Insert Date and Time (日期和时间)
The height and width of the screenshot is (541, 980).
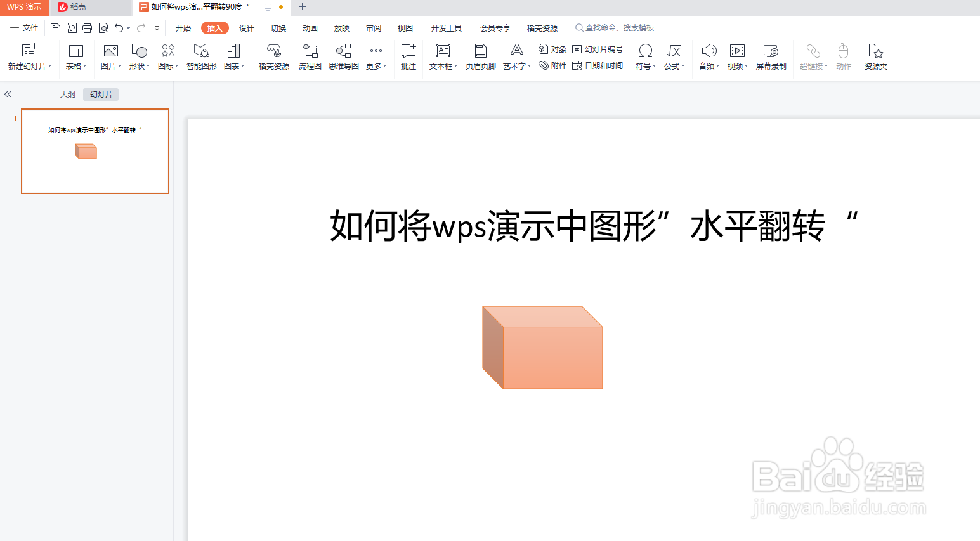tap(598, 65)
